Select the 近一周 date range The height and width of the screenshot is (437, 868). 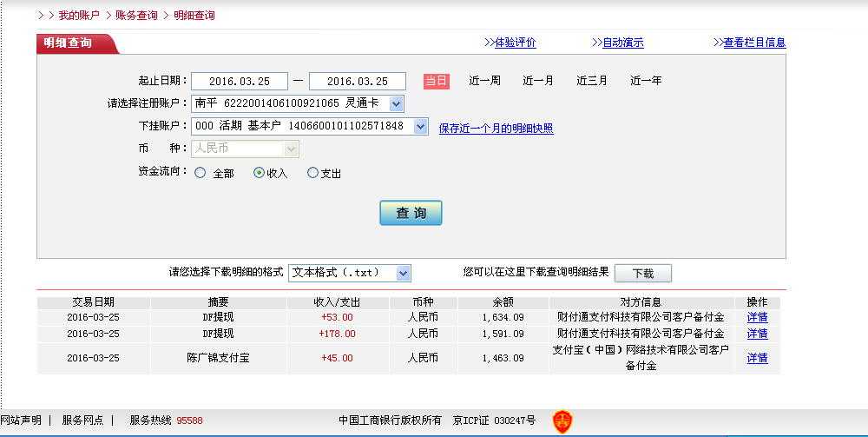pos(484,81)
